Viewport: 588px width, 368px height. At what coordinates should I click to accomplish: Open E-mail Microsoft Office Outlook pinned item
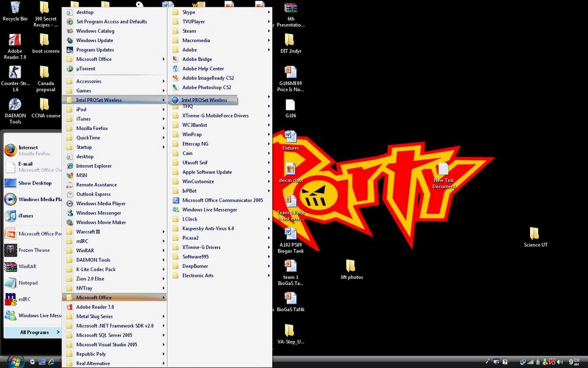tap(33, 167)
